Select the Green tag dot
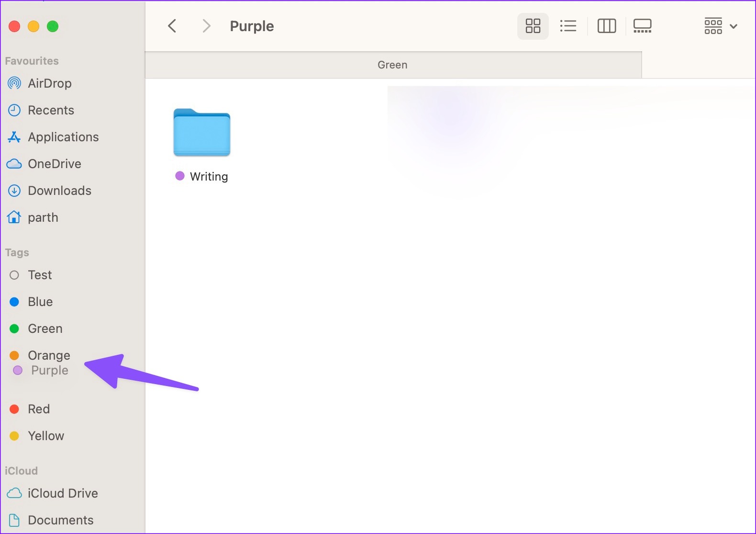 (x=14, y=329)
